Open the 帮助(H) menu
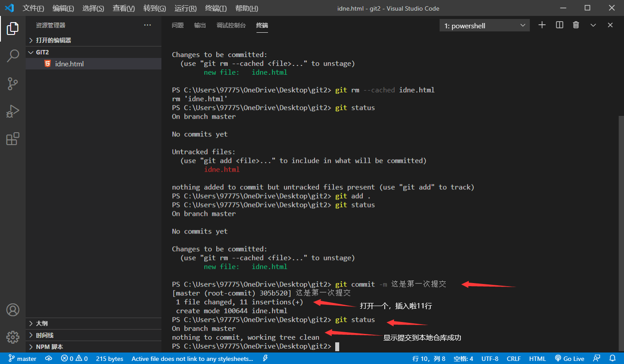Viewport: 624px width, 364px height. (247, 8)
